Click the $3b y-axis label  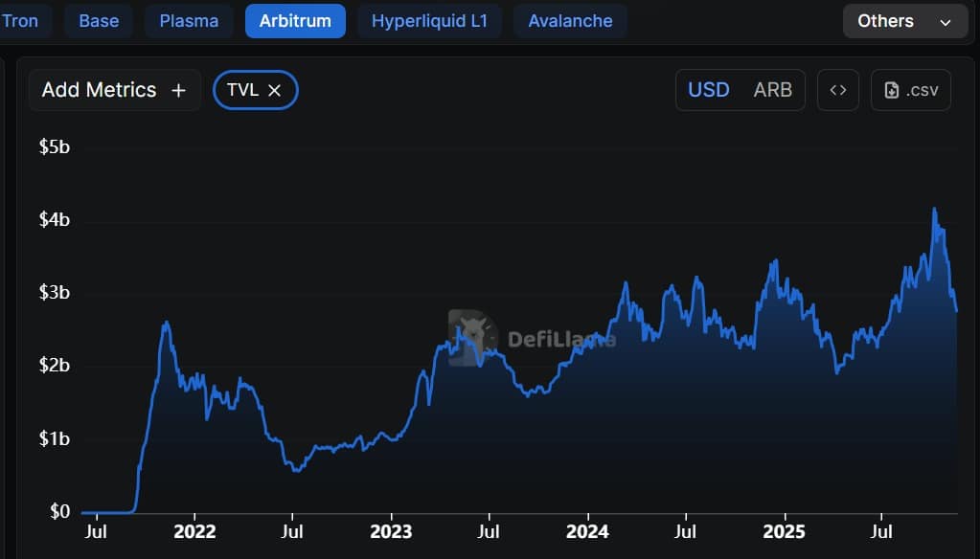(x=55, y=292)
